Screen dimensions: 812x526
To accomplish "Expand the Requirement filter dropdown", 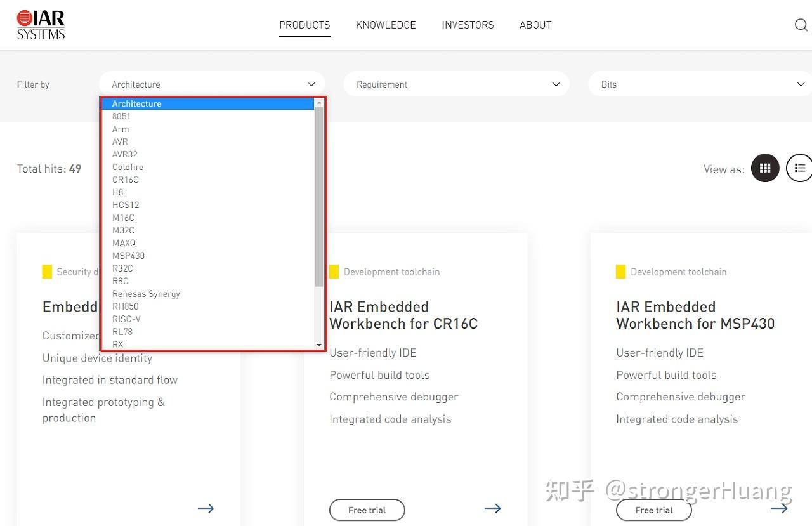I will click(x=457, y=84).
